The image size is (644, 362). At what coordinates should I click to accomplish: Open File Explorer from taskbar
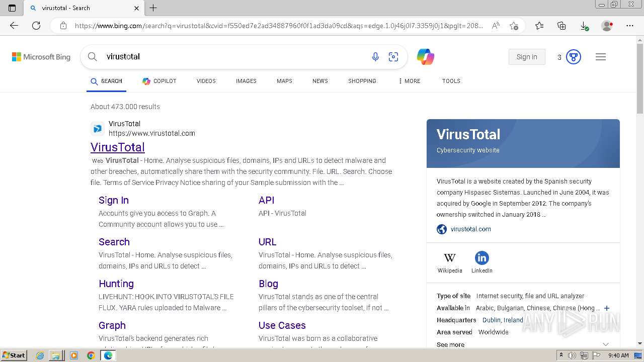pyautogui.click(x=56, y=355)
